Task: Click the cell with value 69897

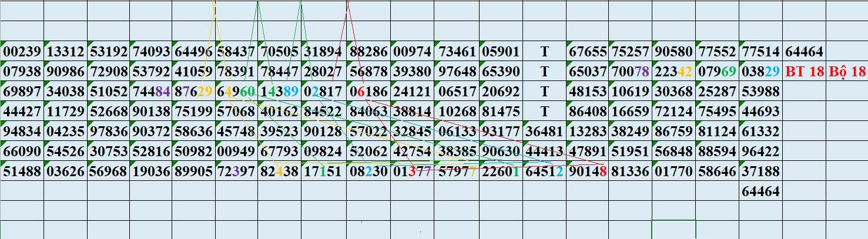Action: click(x=22, y=92)
